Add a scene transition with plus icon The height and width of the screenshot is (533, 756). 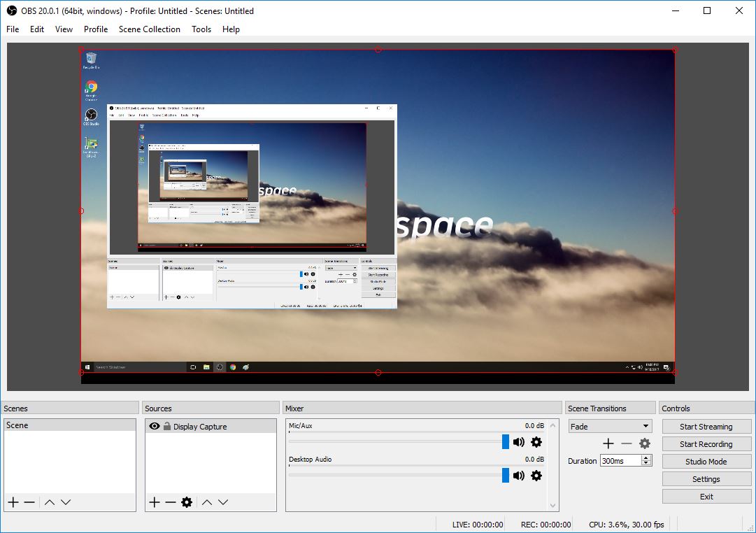[608, 443]
